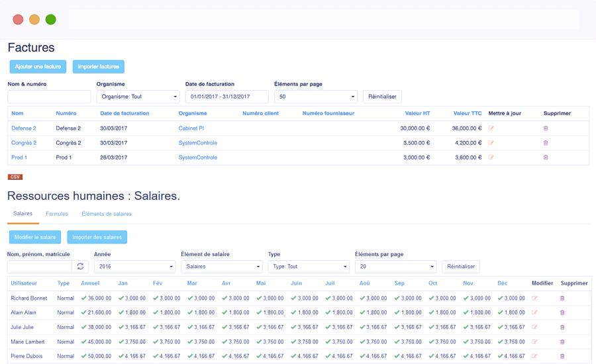The width and height of the screenshot is (596, 364).
Task: Click the Nom & numéro search field
Action: point(49,97)
